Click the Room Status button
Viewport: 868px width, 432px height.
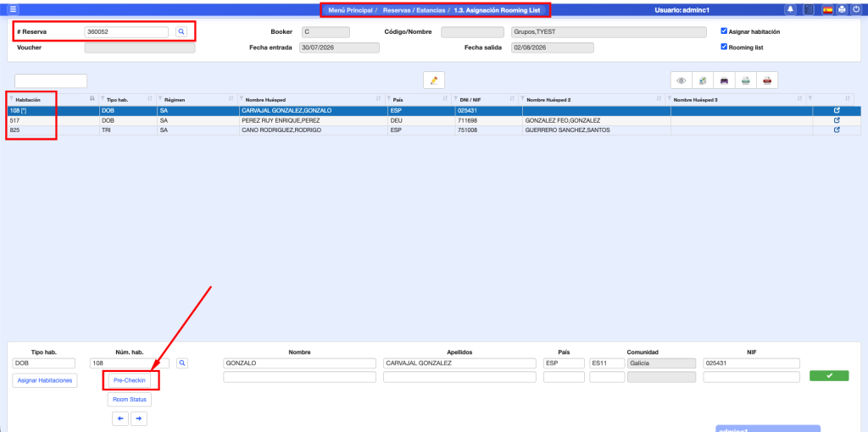[x=129, y=399]
